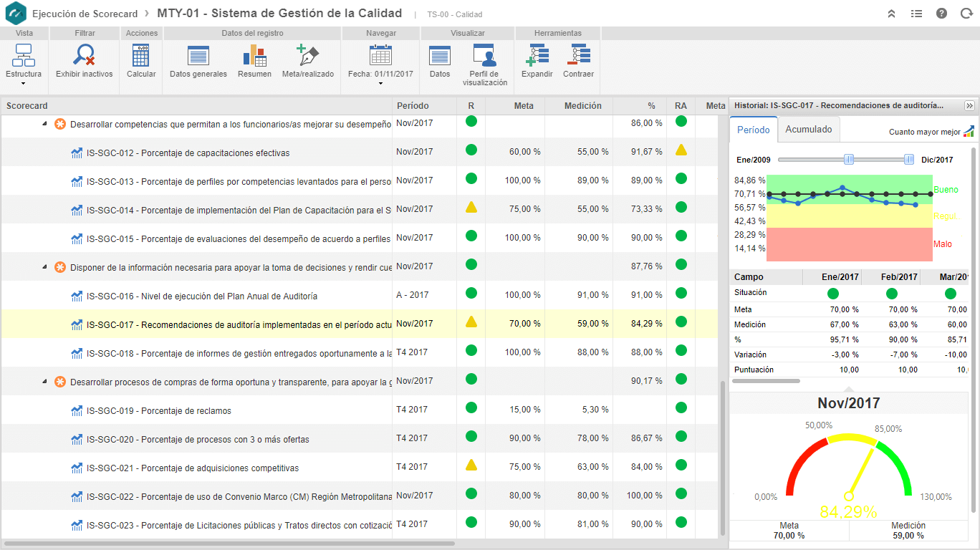
Task: Click the Scorecard column header
Action: coord(196,106)
